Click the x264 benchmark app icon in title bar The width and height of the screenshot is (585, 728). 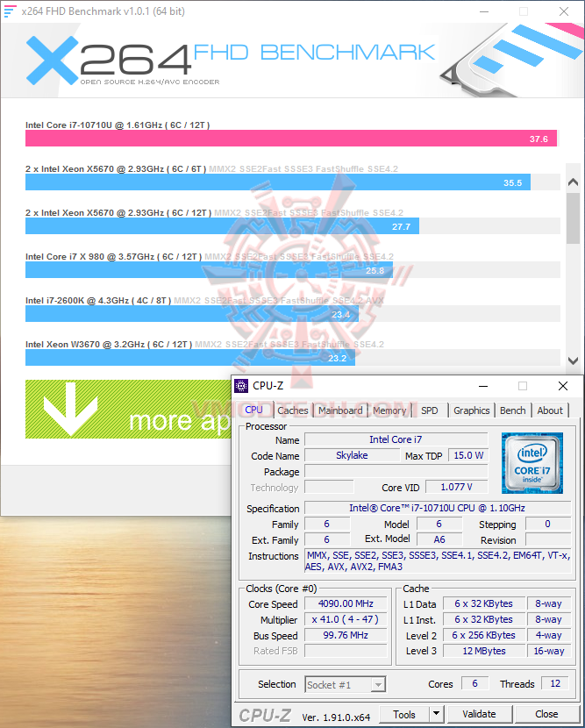click(10, 11)
